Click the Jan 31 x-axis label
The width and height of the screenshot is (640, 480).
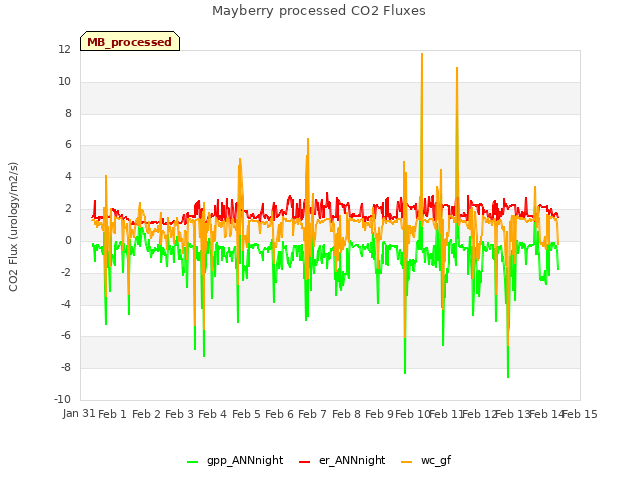point(79,414)
